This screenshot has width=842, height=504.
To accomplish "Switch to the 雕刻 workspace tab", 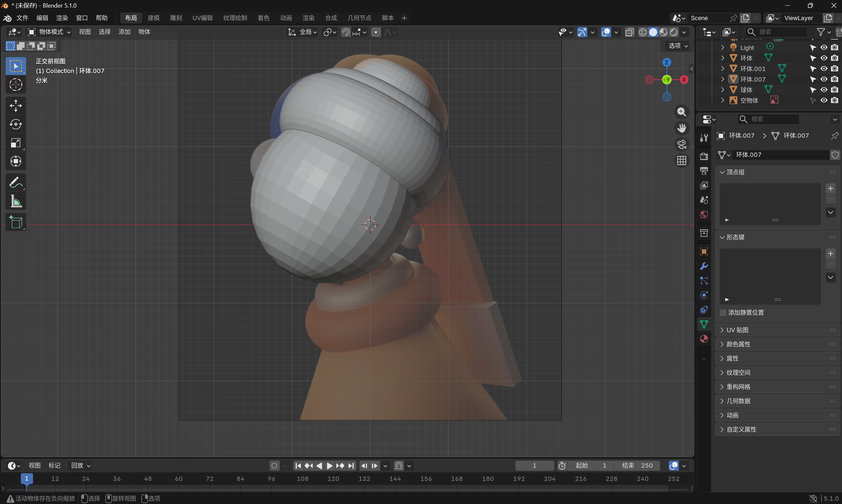I will 176,18.
